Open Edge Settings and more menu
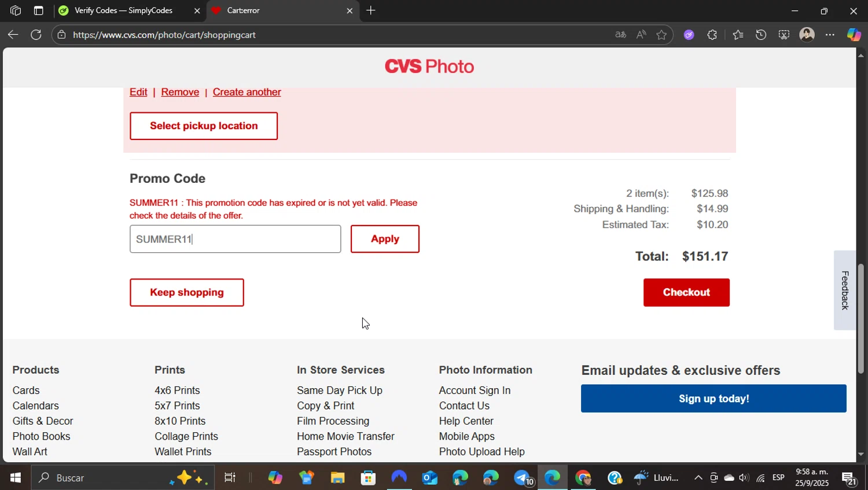Viewport: 868px width, 490px height. point(830,35)
